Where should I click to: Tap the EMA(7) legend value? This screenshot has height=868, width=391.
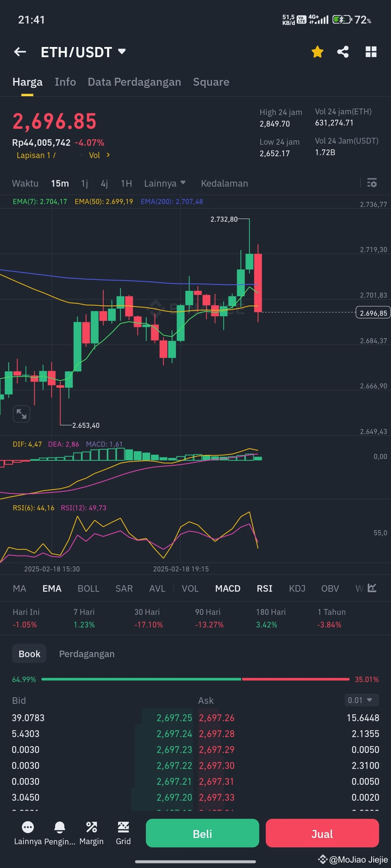pos(40,201)
